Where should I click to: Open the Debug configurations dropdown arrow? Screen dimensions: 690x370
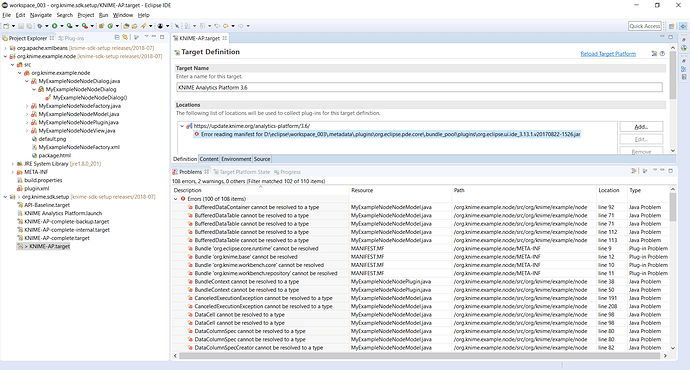tap(47, 26)
